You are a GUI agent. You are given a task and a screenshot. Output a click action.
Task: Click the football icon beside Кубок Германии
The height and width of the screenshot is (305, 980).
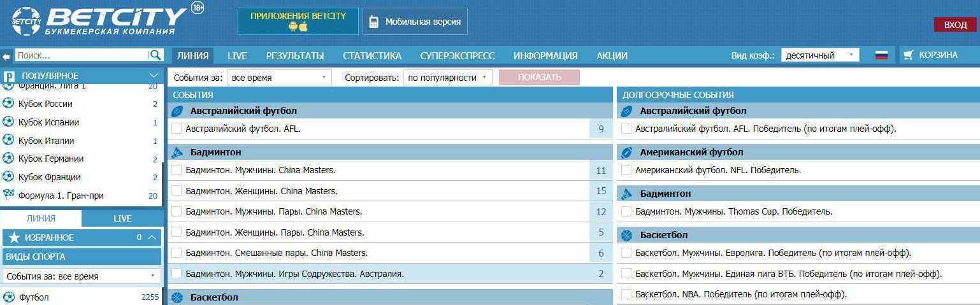pos(8,159)
